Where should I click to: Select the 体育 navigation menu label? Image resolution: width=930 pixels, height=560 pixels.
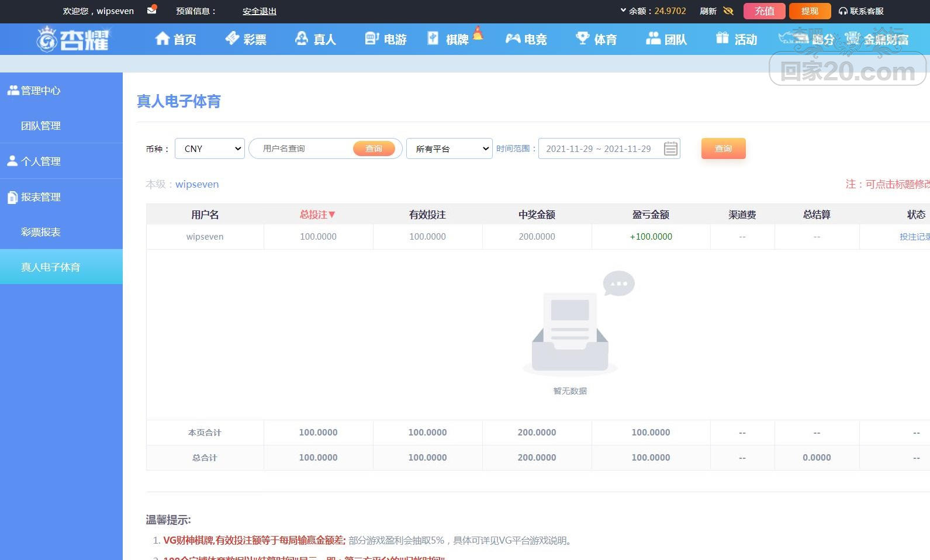[606, 40]
